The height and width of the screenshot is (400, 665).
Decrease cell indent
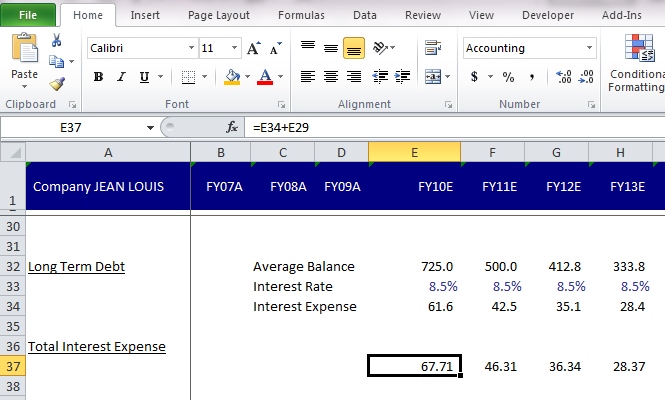[380, 76]
